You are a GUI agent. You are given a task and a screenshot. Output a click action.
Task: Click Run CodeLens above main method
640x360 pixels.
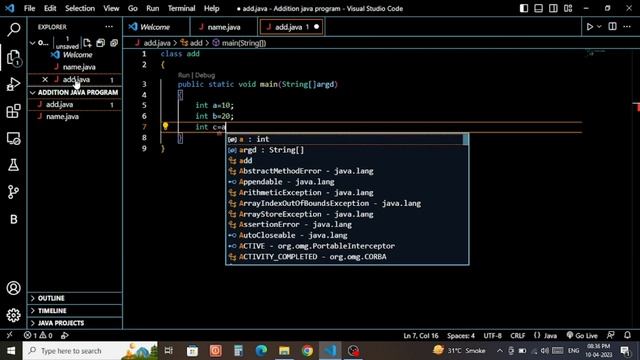pyautogui.click(x=184, y=75)
